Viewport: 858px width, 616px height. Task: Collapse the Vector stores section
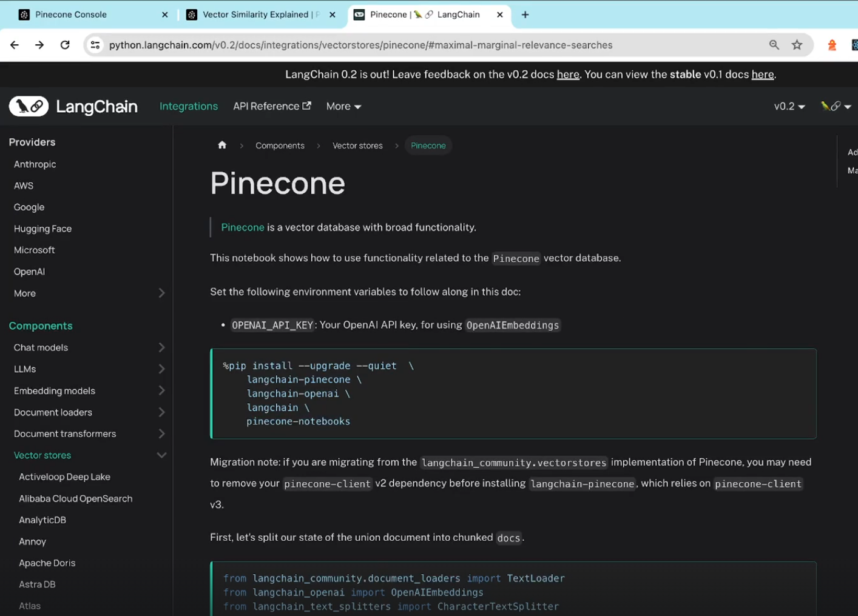point(161,455)
